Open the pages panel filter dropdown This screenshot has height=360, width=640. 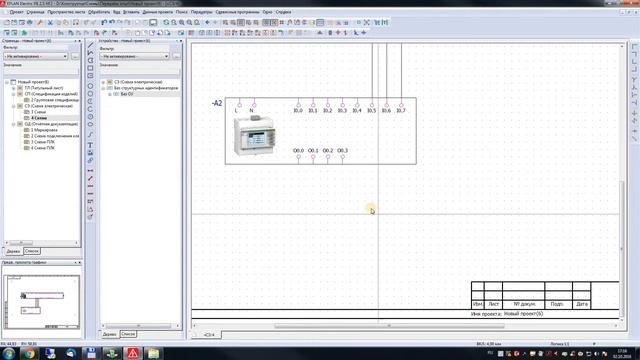[x=36, y=56]
